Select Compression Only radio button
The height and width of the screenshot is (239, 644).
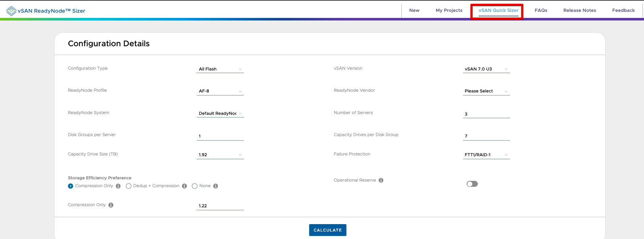tap(71, 186)
